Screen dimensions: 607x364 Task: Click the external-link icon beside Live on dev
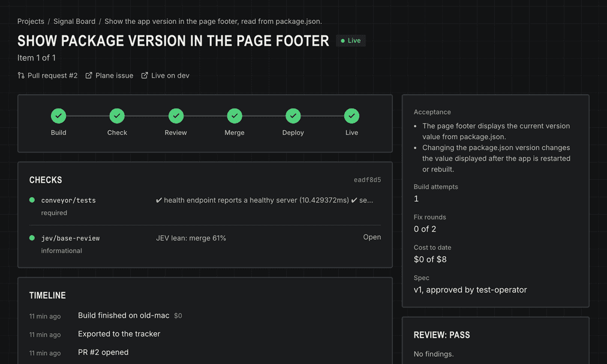coord(145,76)
